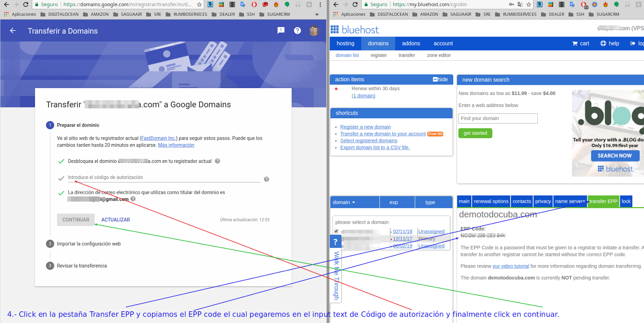
Task: Click Opera-style red O extension in left browser
Action: click(254, 4)
